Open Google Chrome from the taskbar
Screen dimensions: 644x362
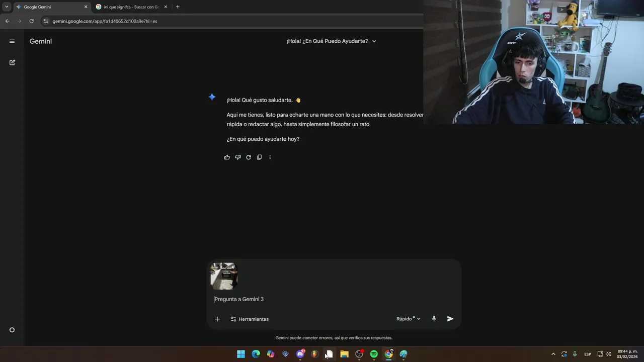(x=388, y=354)
